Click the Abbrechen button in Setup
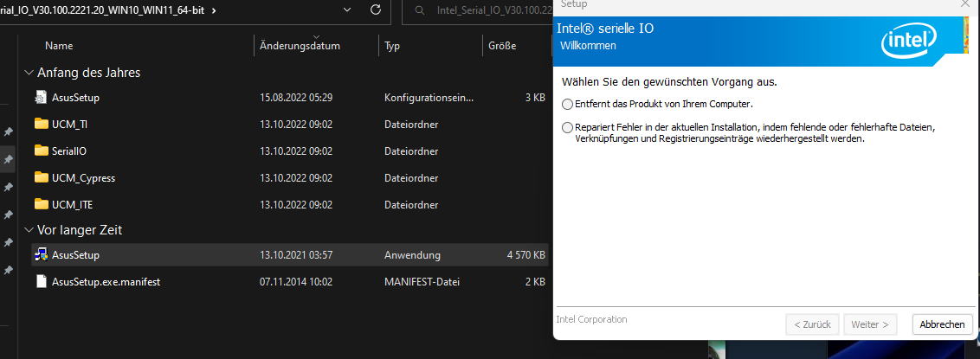Viewport: 980px width, 359px height. (x=943, y=324)
